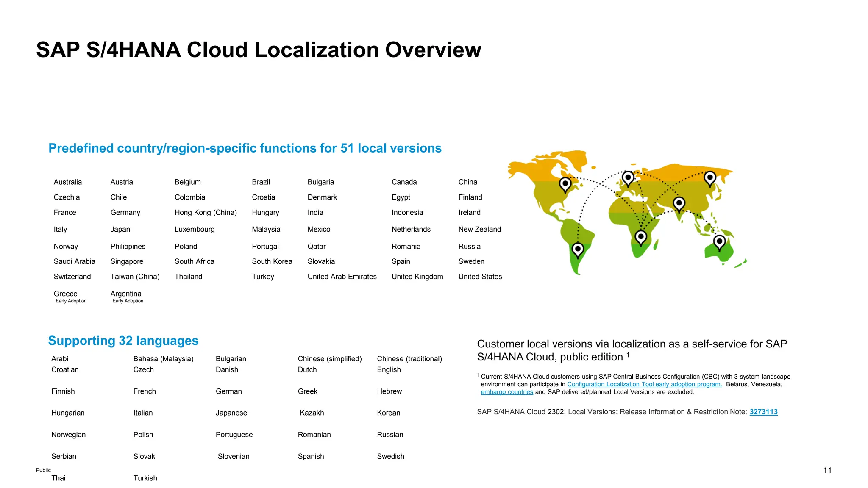Click the map pin over southern Africa
The height and width of the screenshot is (488, 868).
click(x=641, y=238)
